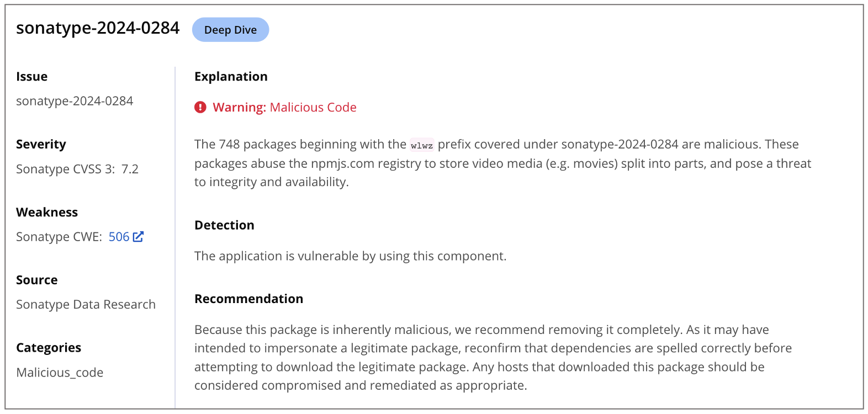
Task: Click the Sonatype Data Research text
Action: pos(86,305)
